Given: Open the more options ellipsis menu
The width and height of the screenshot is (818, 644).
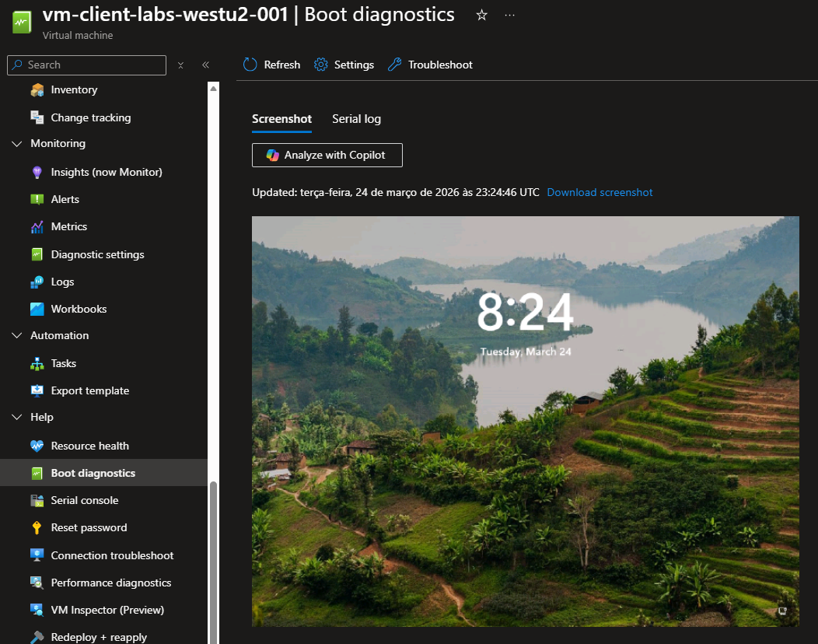Looking at the screenshot, I should (510, 16).
